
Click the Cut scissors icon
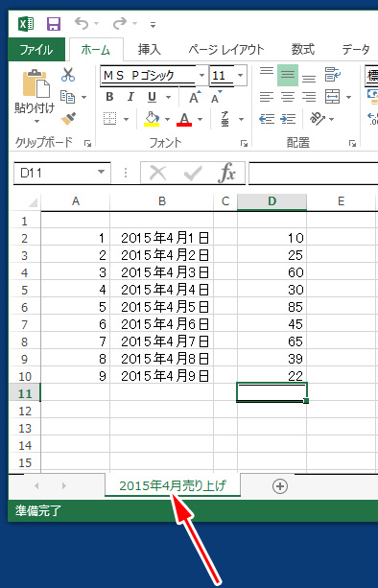pos(68,75)
